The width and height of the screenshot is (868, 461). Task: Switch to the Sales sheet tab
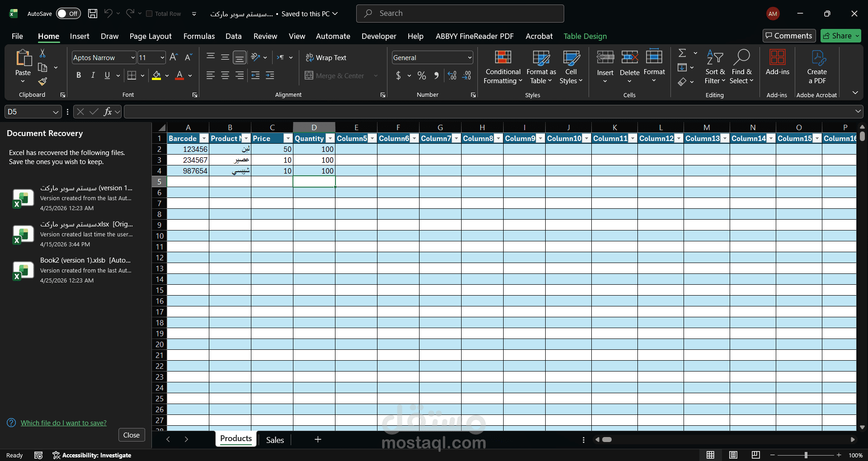click(x=275, y=440)
